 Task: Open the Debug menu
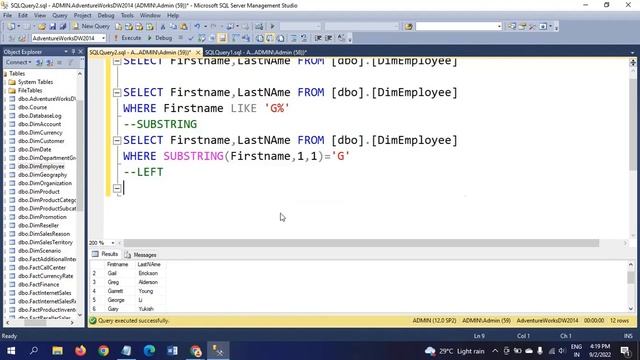106,16
